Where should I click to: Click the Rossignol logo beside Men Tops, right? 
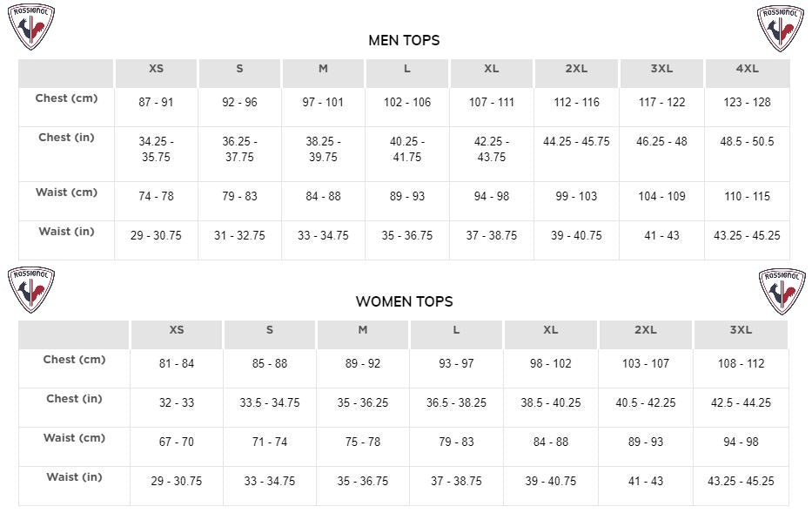click(x=781, y=29)
